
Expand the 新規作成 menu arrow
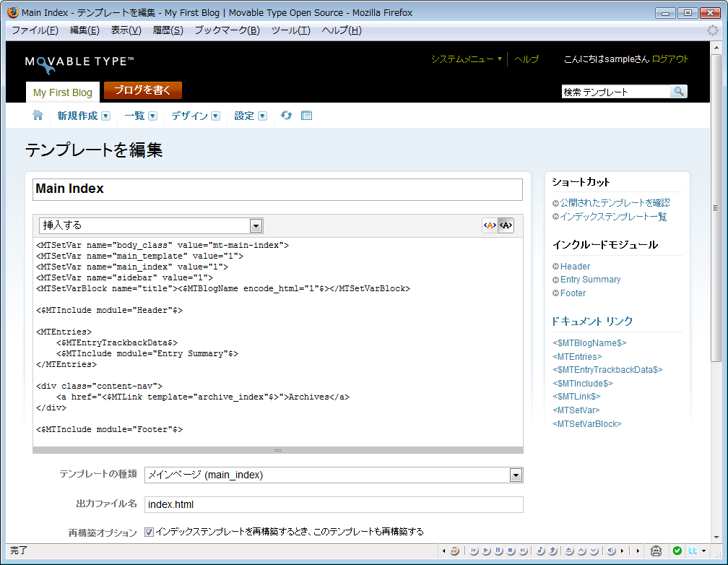tap(106, 116)
